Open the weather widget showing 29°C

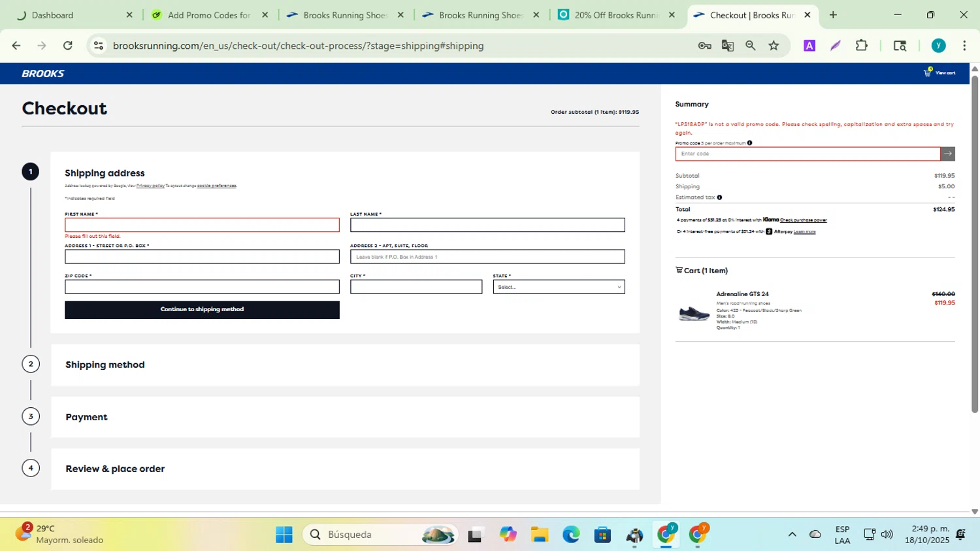59,534
